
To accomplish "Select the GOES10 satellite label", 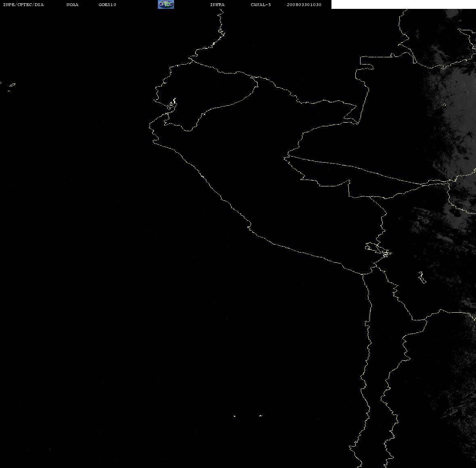I will 107,4.
